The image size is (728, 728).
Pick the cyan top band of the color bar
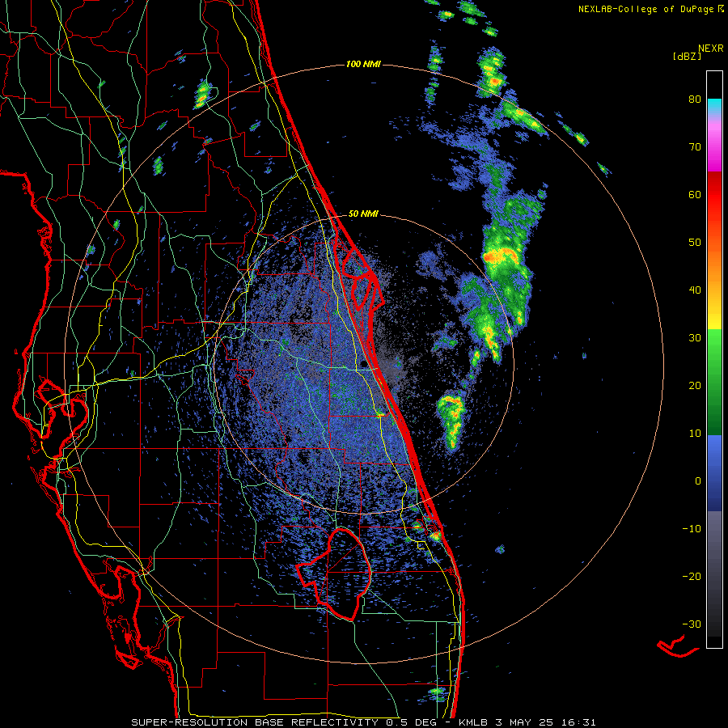714,105
